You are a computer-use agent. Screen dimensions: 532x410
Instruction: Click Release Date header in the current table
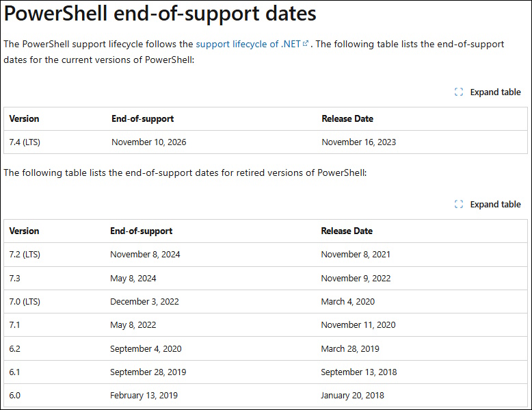click(347, 118)
